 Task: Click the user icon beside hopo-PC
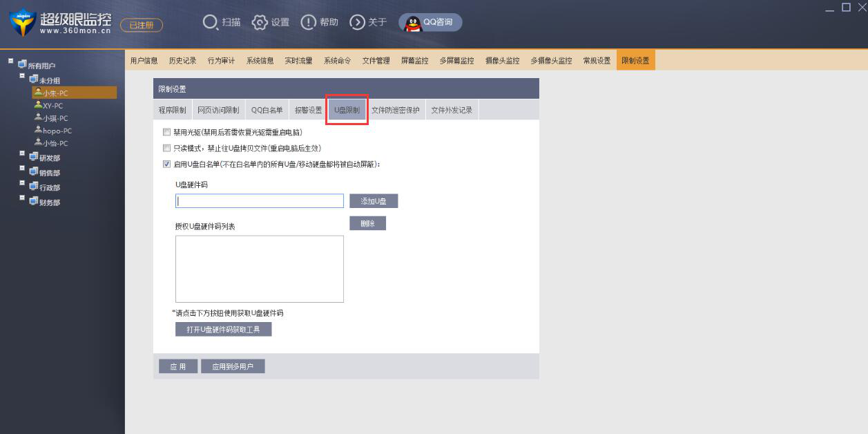[x=38, y=130]
